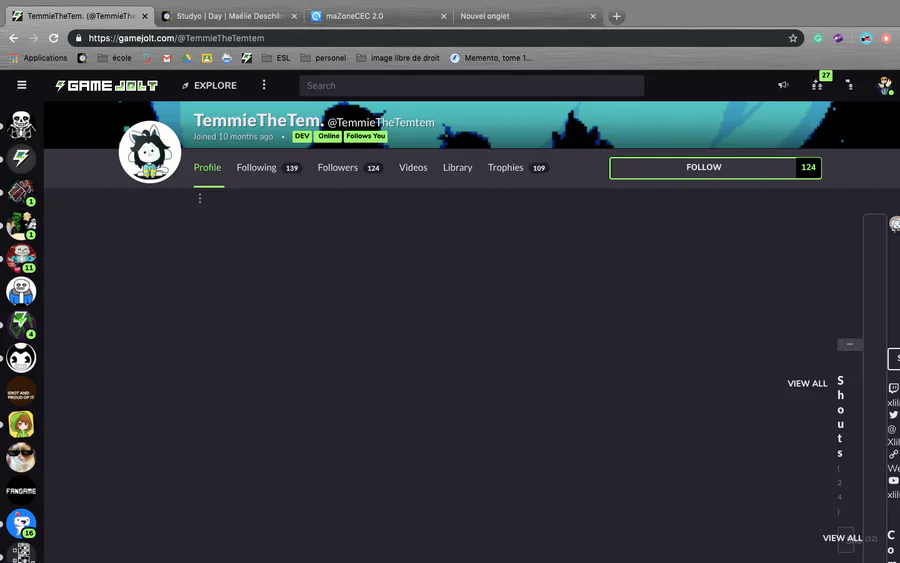This screenshot has width=900, height=563.
Task: Open the Chara green shirt community
Action: tap(21, 425)
